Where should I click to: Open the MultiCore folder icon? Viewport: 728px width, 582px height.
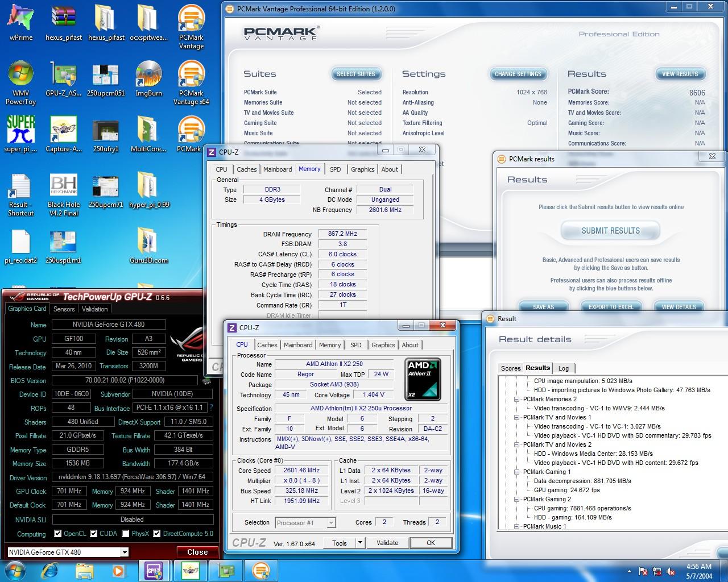click(148, 134)
